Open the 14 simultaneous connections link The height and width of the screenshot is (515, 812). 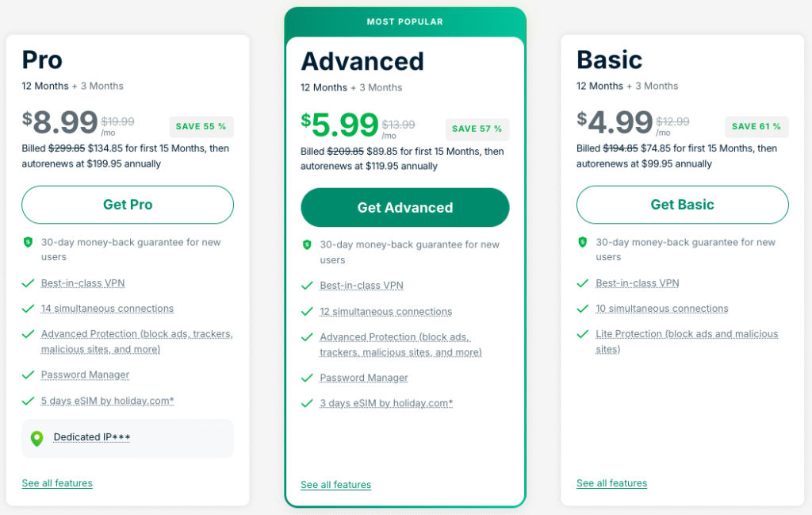[108, 309]
